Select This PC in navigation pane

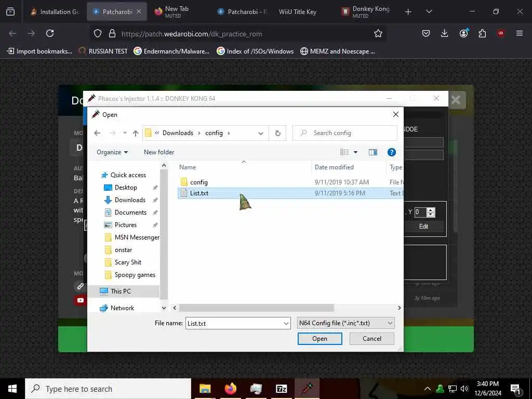(x=121, y=291)
